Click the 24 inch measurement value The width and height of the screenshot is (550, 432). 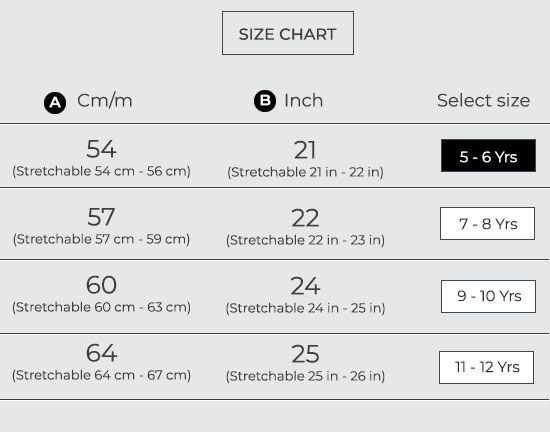[x=305, y=286]
